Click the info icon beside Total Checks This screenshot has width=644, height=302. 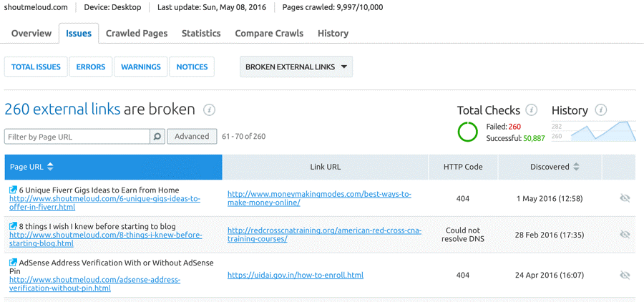(532, 109)
